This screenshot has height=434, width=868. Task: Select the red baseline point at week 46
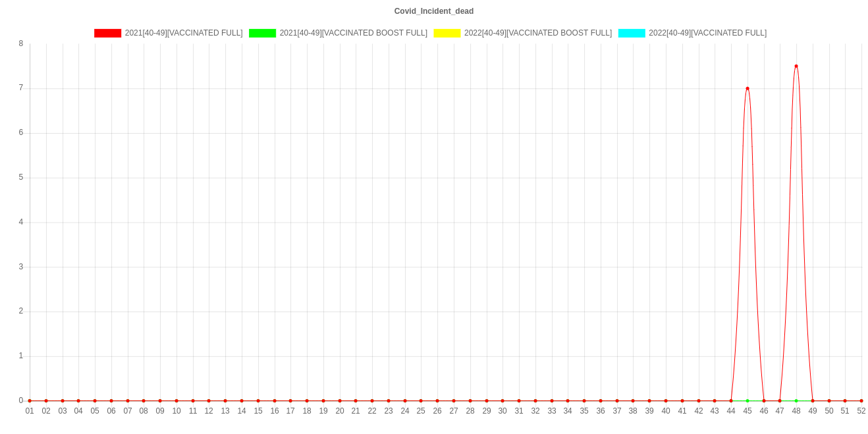(764, 400)
